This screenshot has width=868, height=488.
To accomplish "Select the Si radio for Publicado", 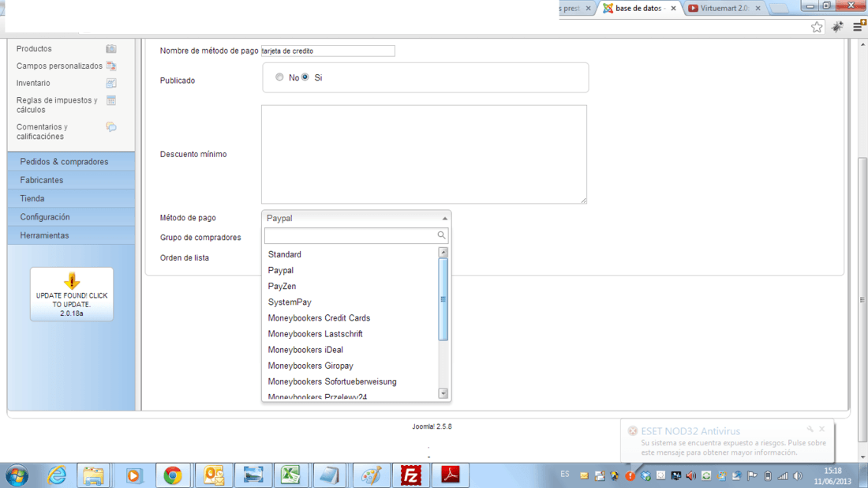I will [305, 77].
